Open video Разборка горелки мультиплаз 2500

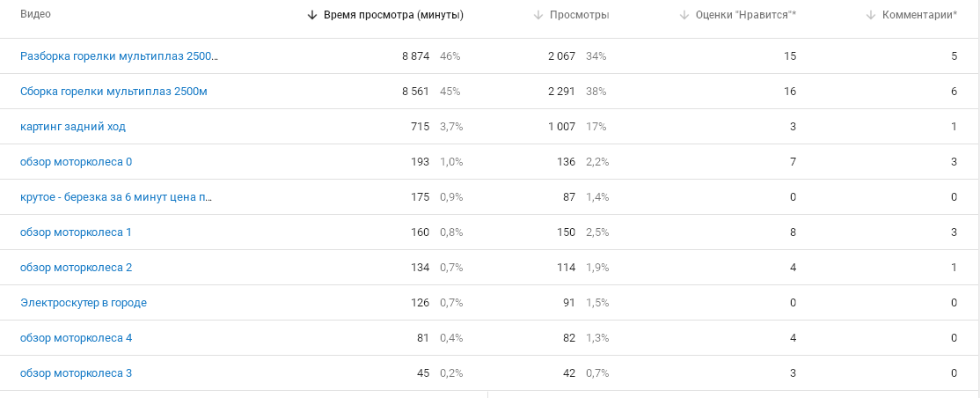coord(120,56)
